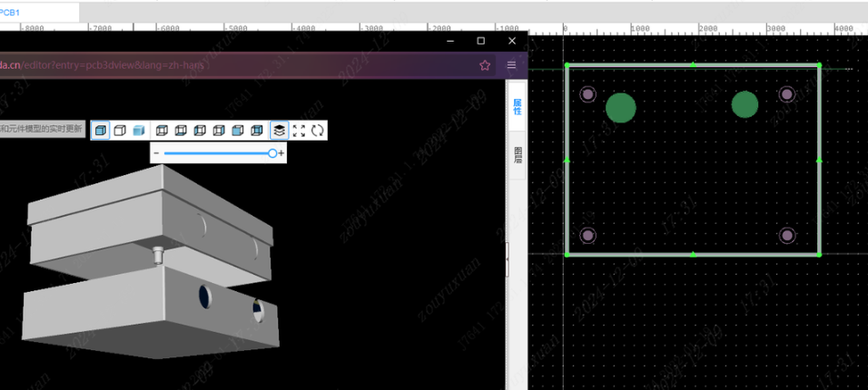
Task: Toggle the layers explode view icon
Action: tap(280, 131)
